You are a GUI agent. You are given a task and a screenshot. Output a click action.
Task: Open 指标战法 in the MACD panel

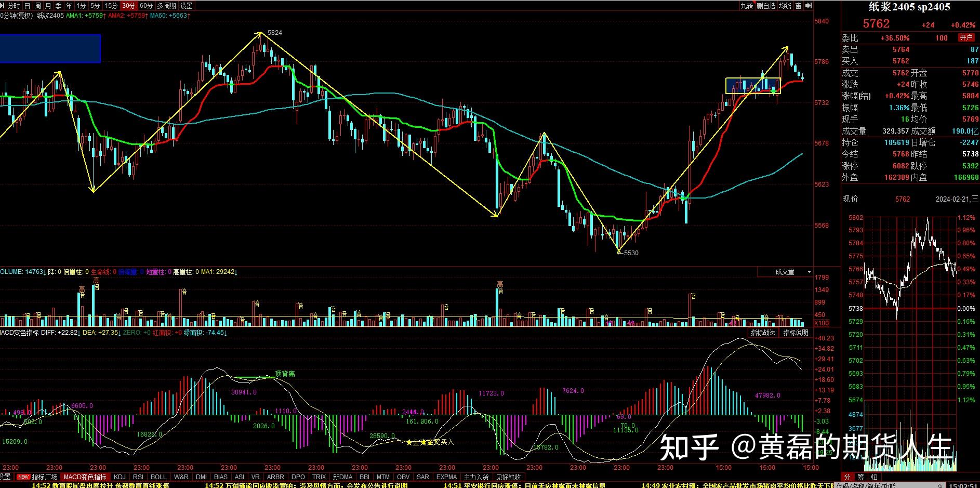(763, 333)
